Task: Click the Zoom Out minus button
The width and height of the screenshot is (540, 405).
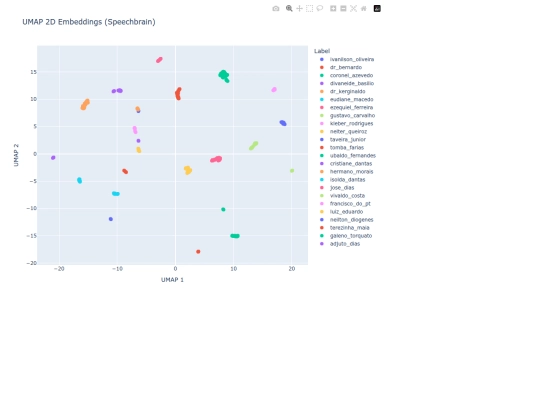Action: point(343,9)
